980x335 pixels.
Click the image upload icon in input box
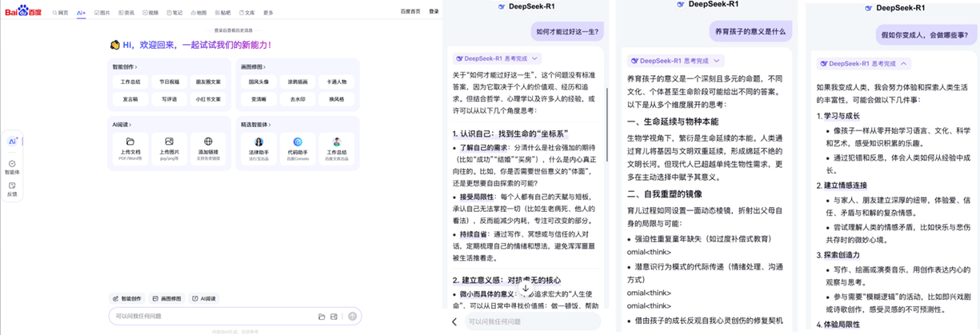pos(334,317)
